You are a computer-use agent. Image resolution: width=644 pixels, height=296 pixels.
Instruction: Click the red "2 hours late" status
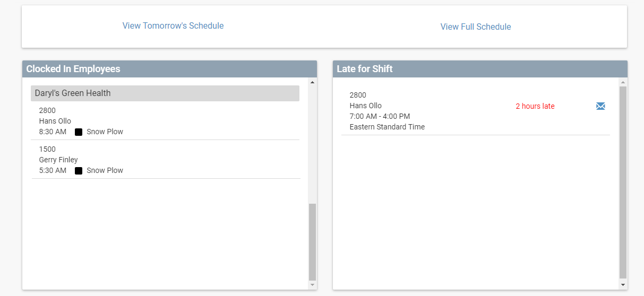[x=535, y=106]
